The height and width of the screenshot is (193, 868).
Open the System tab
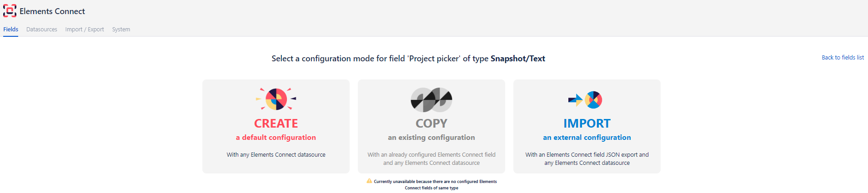(x=121, y=30)
